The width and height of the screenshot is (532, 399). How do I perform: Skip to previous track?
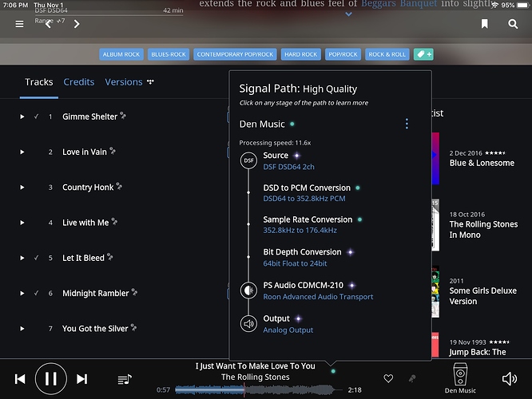(x=20, y=379)
